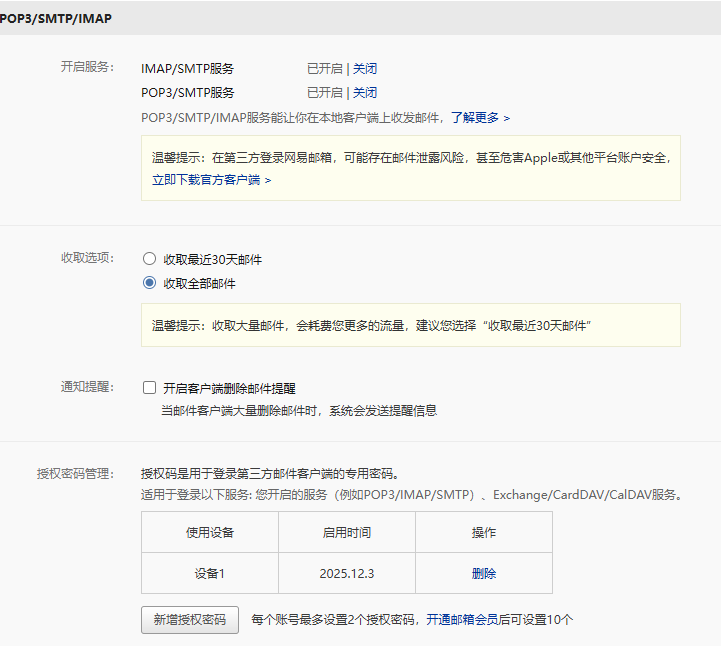
Task: Click the 收取选项 section label
Action: (88, 258)
